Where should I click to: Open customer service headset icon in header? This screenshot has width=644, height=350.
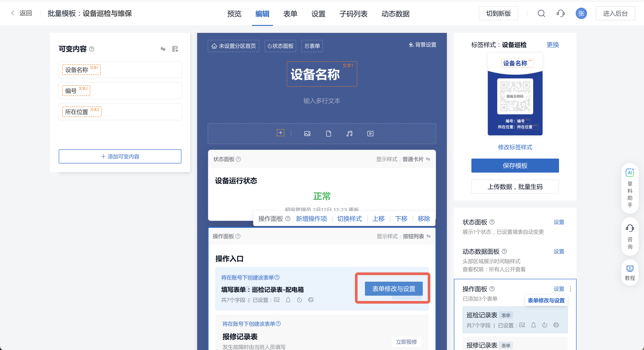point(561,13)
